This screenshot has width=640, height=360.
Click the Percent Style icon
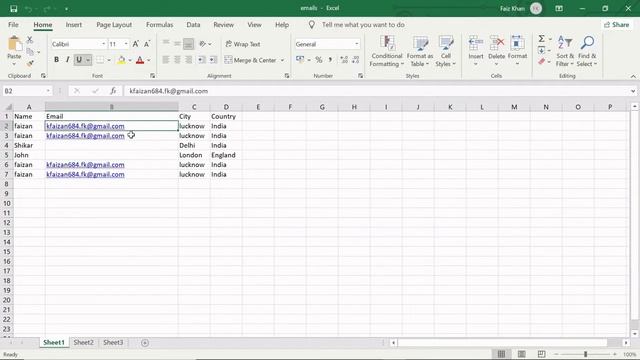(319, 60)
